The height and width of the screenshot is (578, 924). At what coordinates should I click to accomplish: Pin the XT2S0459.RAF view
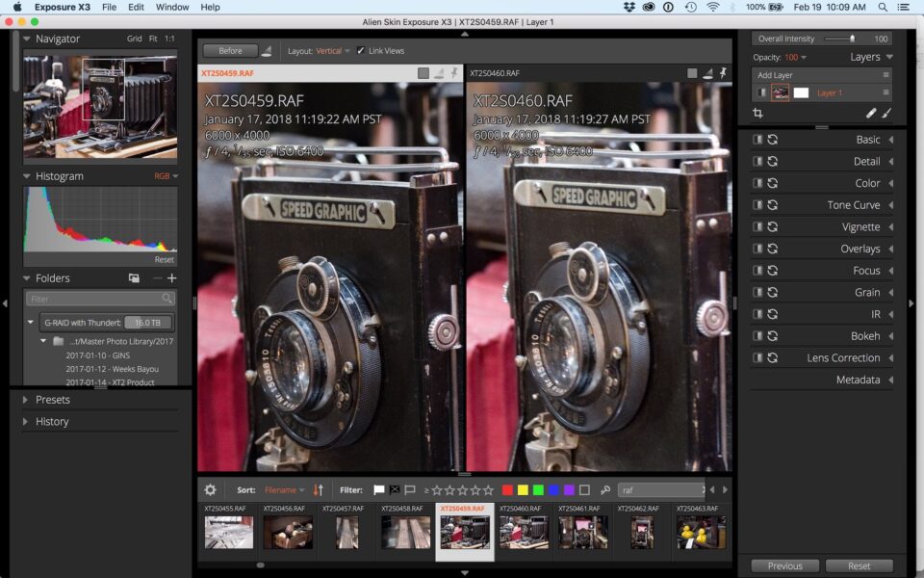click(454, 72)
